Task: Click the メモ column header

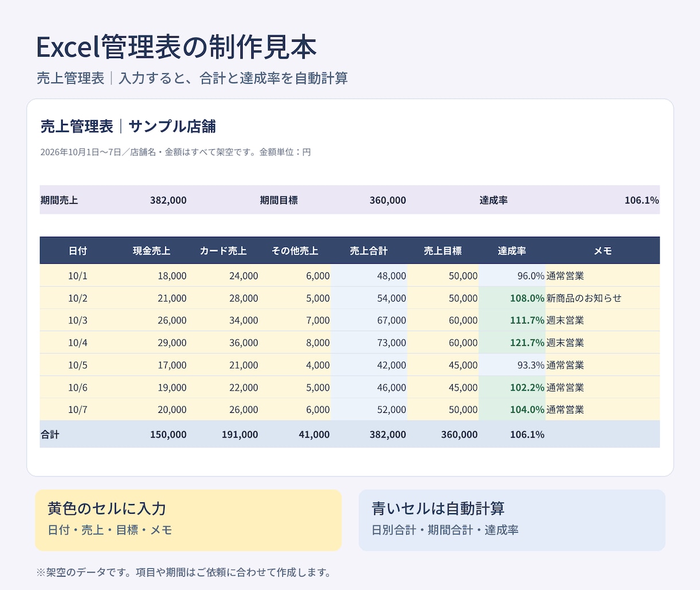Action: [x=602, y=251]
